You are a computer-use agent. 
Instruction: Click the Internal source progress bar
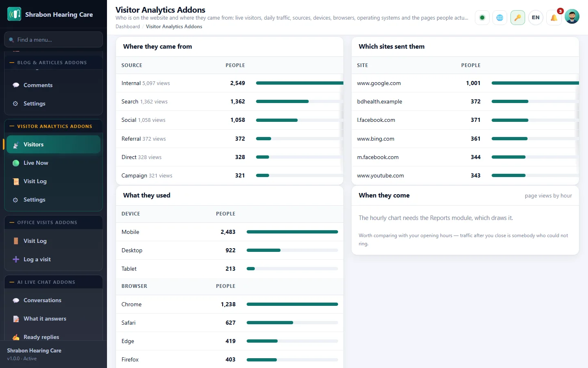click(x=300, y=83)
